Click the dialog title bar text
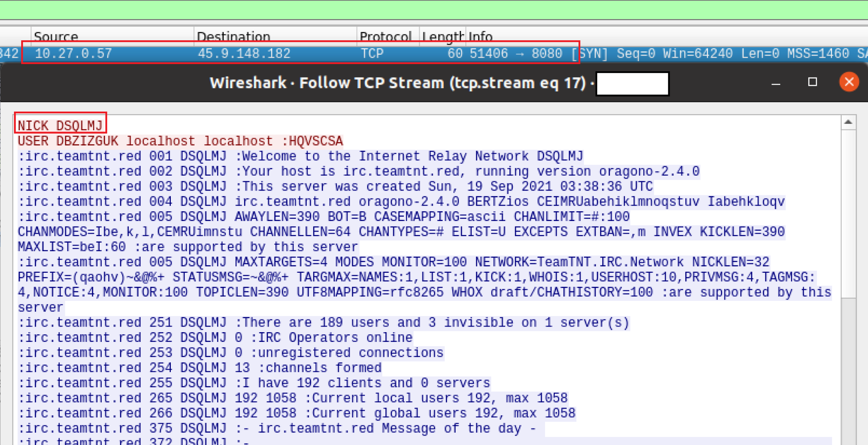 (x=398, y=83)
